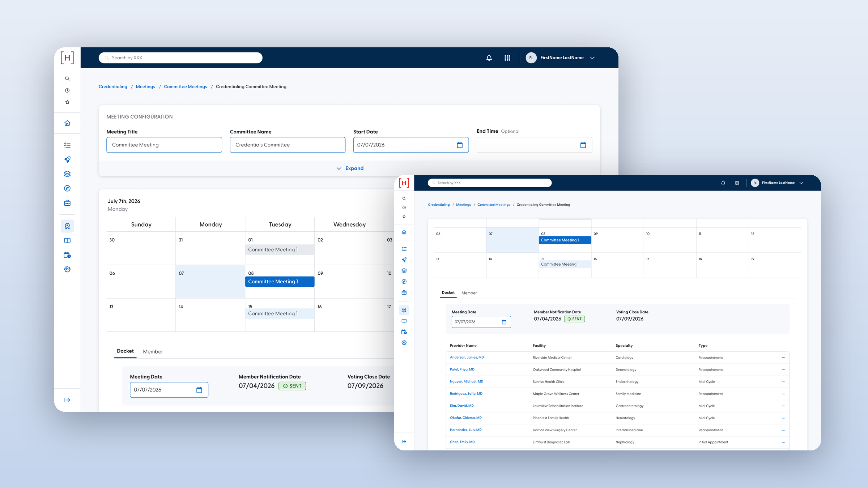
Task: Open the Start Date calendar picker
Action: pyautogui.click(x=460, y=145)
